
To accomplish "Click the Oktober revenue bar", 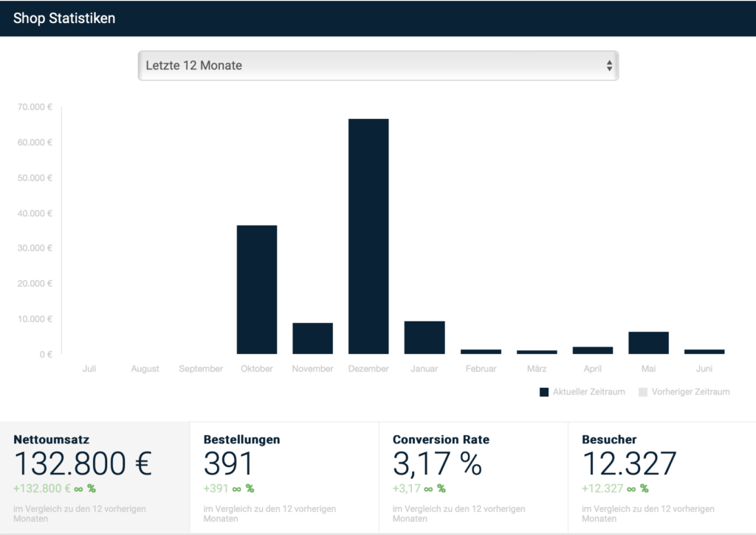I will pyautogui.click(x=256, y=289).
